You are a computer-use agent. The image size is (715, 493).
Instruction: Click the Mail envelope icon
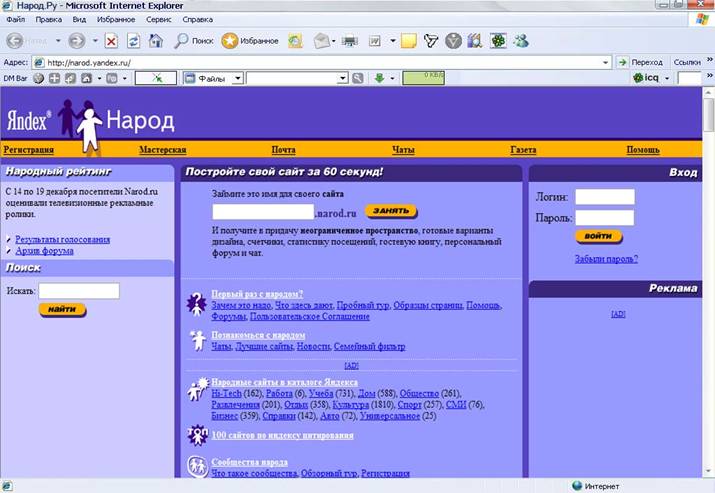pyautogui.click(x=322, y=41)
